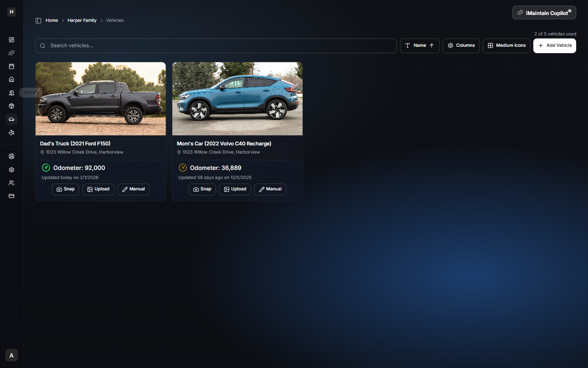
Task: Select the Vehicles breadcrumb tab
Action: click(115, 20)
